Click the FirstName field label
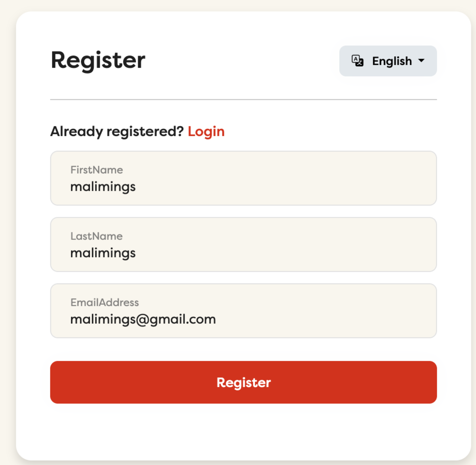The height and width of the screenshot is (465, 476). click(97, 170)
